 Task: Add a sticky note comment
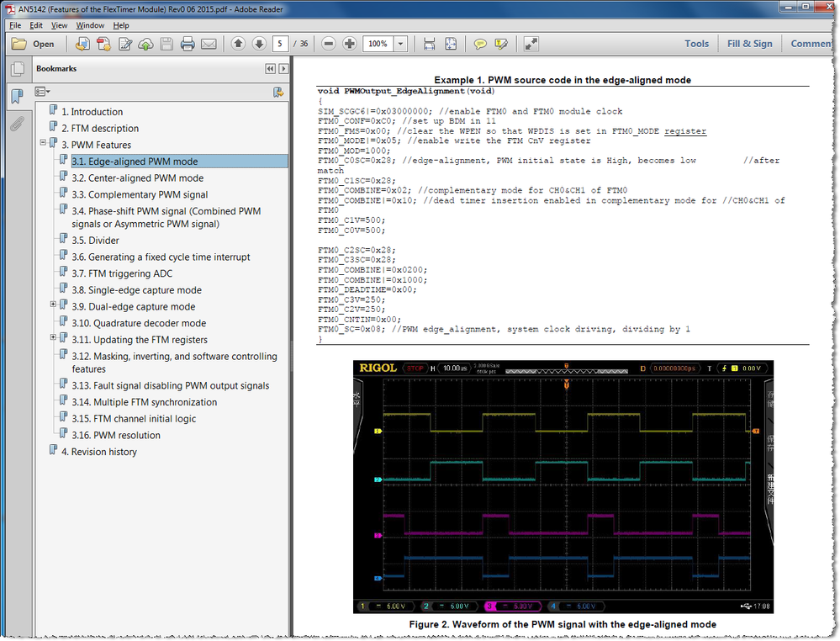pos(480,44)
